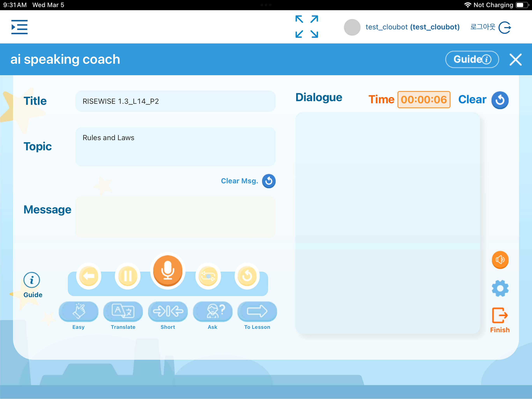This screenshot has width=532, height=399.
Task: Close the ai speaking coach panel
Action: tap(515, 59)
